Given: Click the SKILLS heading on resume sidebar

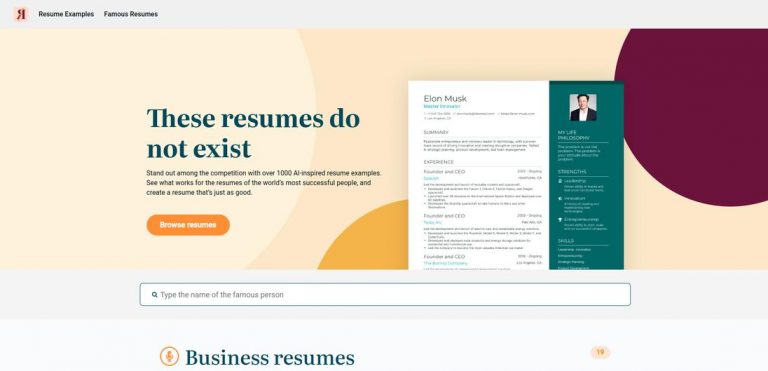Looking at the screenshot, I should click(x=566, y=241).
